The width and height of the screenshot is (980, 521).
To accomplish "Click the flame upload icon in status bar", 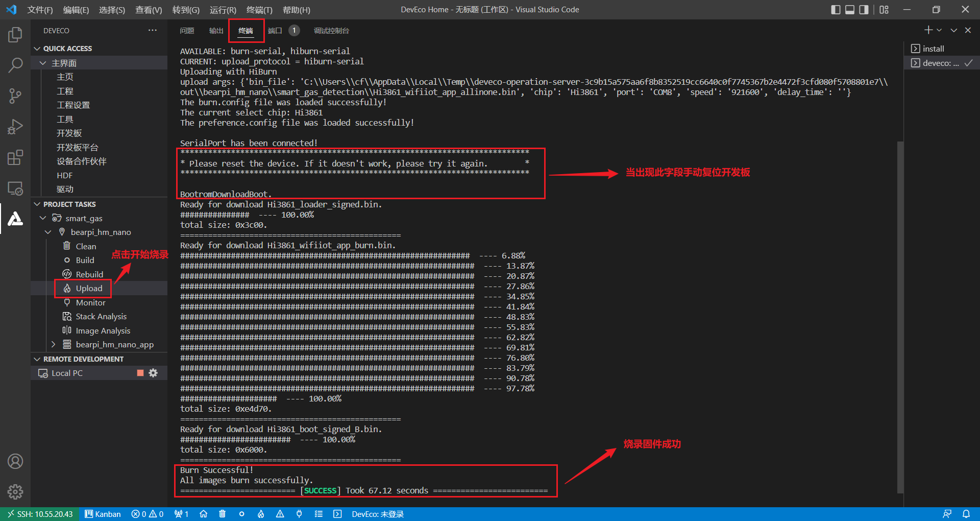I will pyautogui.click(x=261, y=514).
